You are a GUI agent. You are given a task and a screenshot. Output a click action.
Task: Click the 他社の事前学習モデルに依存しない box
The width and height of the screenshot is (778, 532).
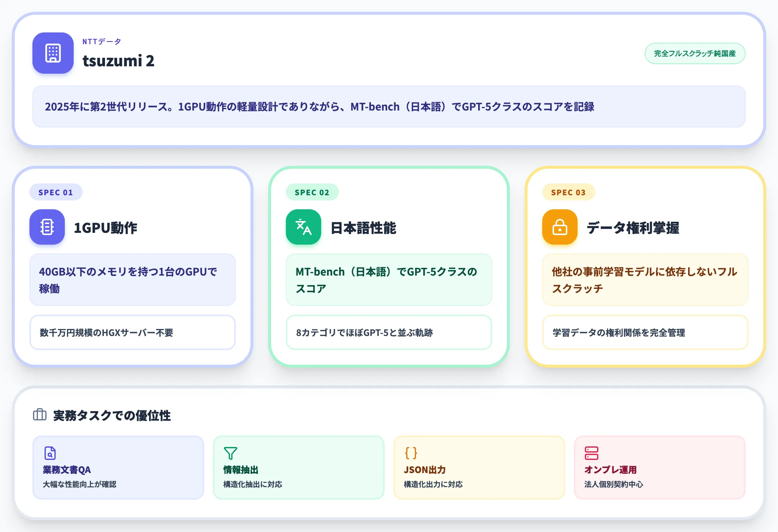[645, 280]
